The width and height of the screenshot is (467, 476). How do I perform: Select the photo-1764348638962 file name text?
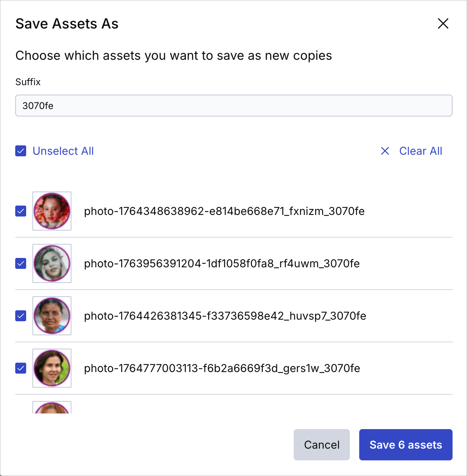pos(224,211)
